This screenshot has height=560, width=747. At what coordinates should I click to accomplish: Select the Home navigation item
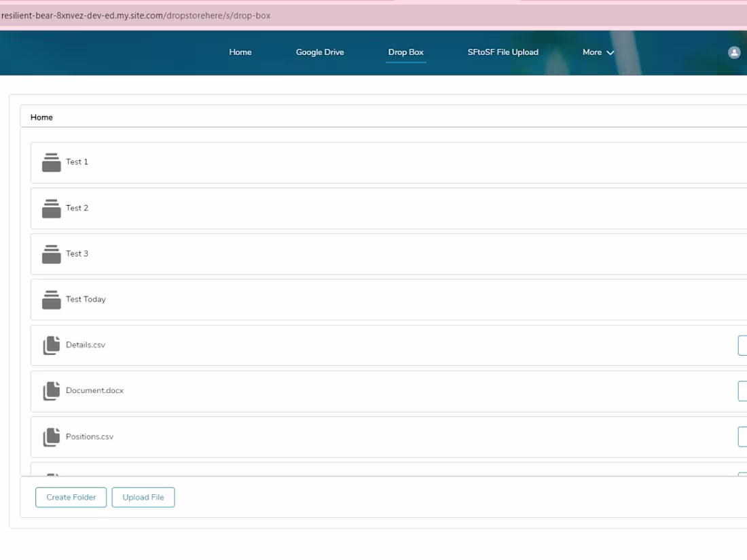click(240, 52)
